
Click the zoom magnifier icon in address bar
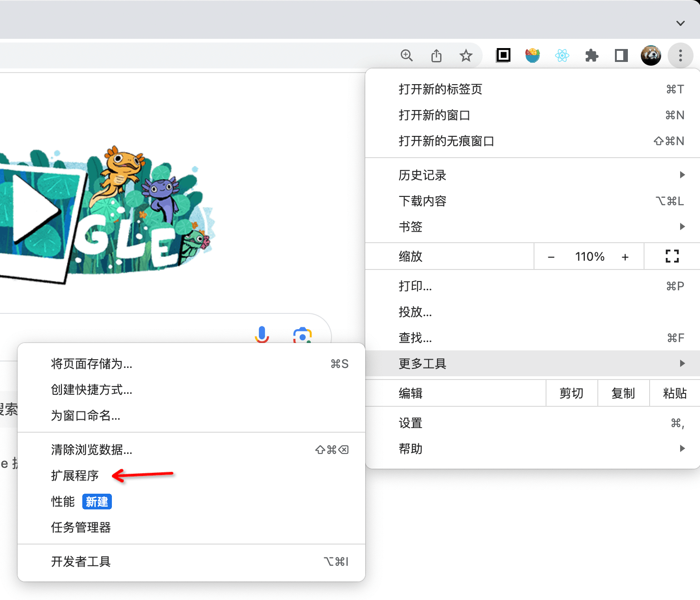click(x=406, y=55)
